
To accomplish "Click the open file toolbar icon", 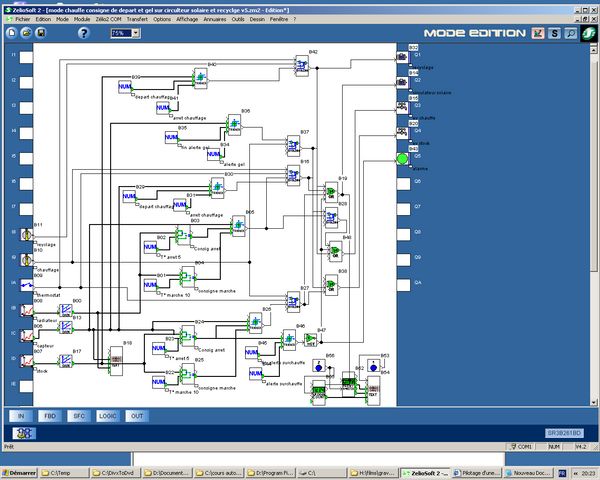I will tap(25, 33).
